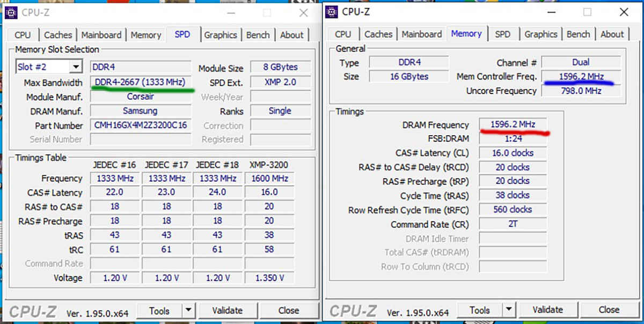Click Row Refresh 560 clocks value
The image size is (644, 324).
[x=513, y=210]
